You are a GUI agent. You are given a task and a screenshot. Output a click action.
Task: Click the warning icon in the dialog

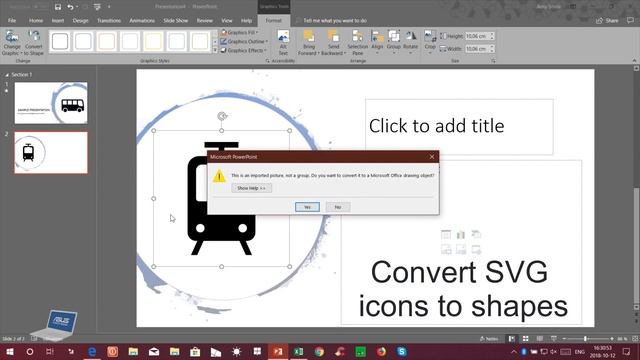[x=219, y=176]
